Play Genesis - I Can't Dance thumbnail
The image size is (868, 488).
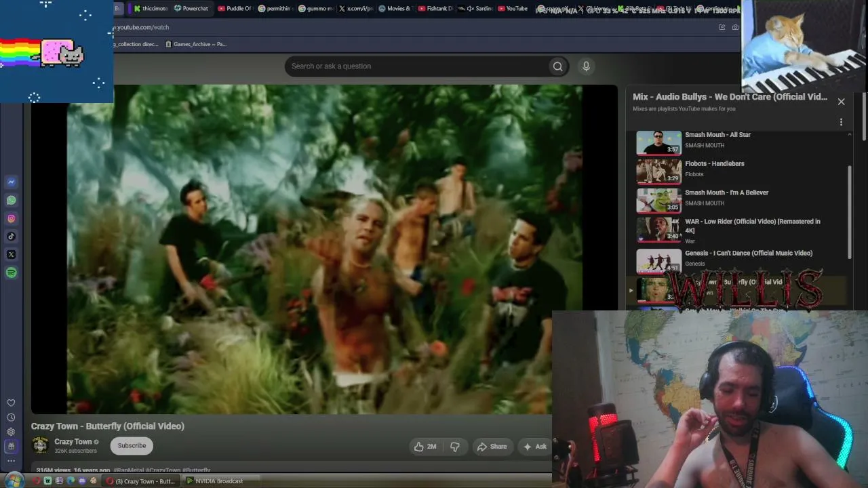point(658,261)
